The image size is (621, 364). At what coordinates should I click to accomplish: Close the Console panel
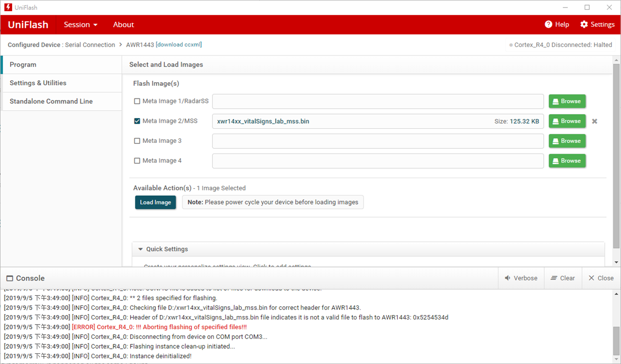(x=601, y=278)
